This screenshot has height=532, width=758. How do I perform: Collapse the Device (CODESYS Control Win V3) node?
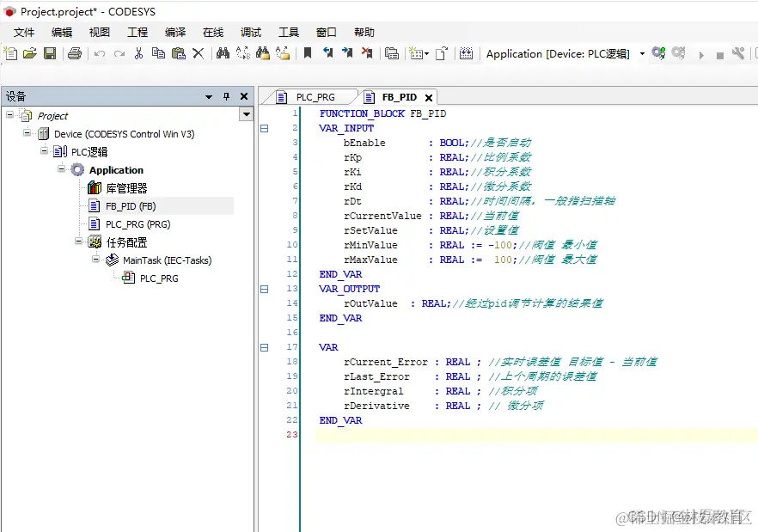click(x=28, y=133)
